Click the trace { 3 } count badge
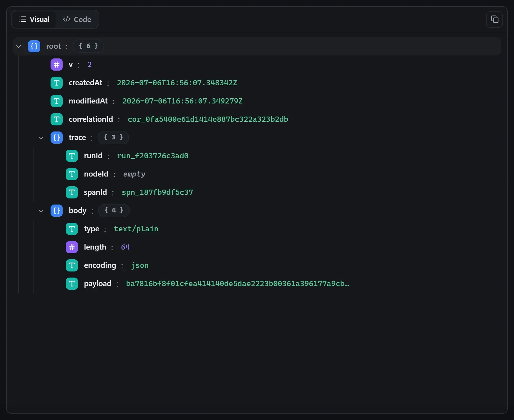514x420 pixels. [x=113, y=138]
